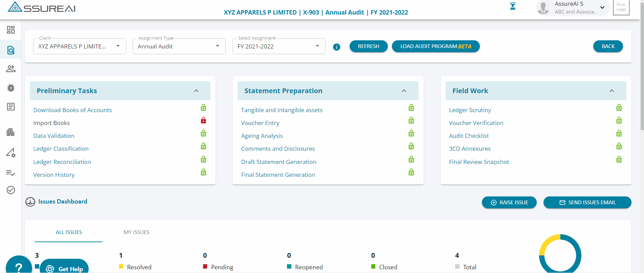Toggle the lock next to Audit Checklist
Viewport: 644px width, 273px height.
(x=619, y=133)
